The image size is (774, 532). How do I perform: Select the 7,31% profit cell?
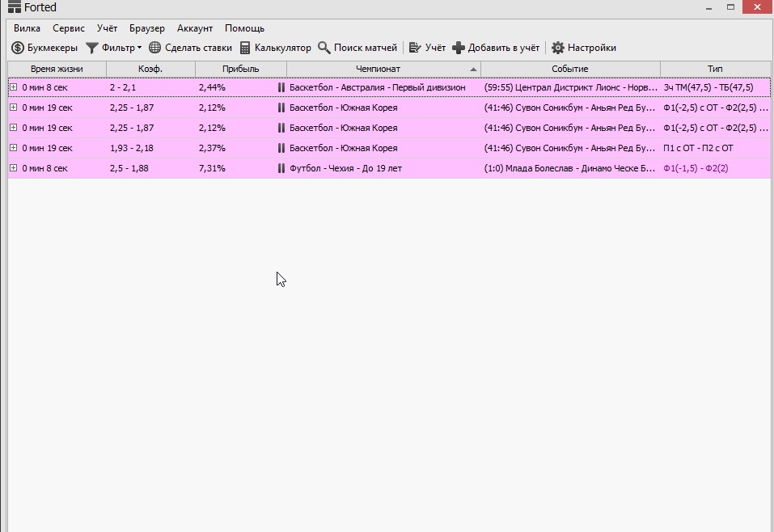(212, 168)
